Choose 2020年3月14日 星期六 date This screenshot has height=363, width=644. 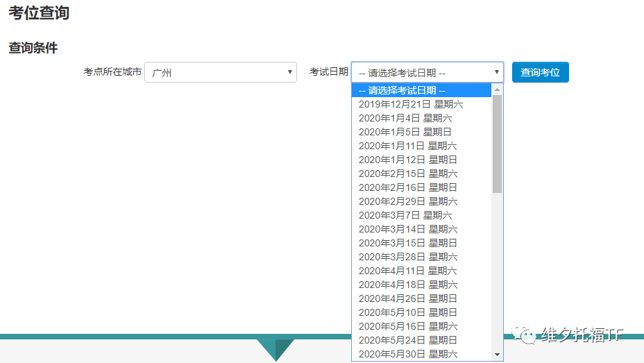421,229
